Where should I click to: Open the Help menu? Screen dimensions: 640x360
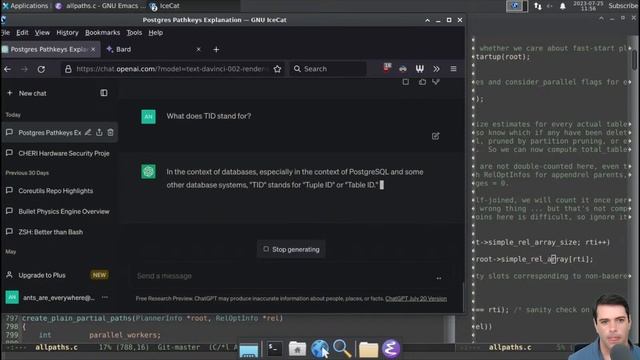click(x=156, y=33)
